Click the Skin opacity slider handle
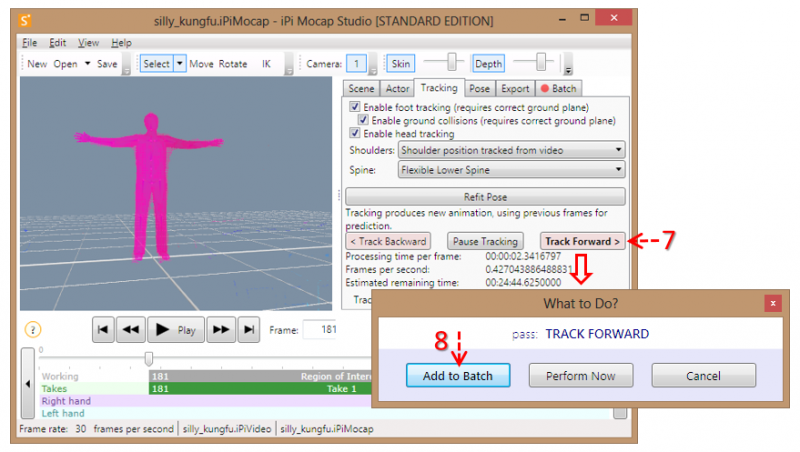This screenshot has height=452, width=800. coord(452,62)
